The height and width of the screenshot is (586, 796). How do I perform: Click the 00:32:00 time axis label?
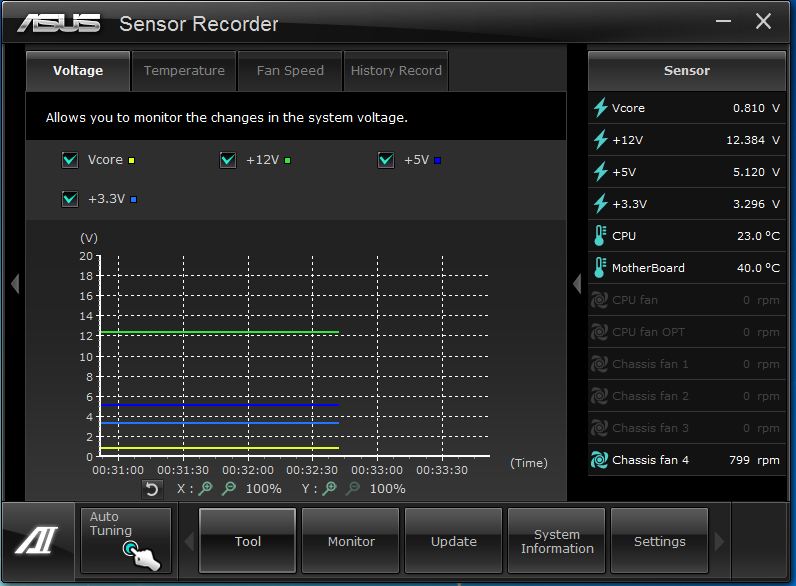[248, 470]
